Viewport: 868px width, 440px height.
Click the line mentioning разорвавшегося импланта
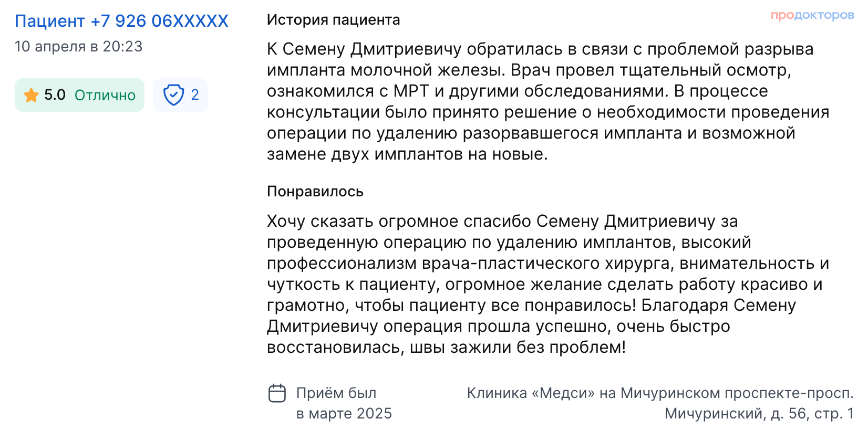531,133
